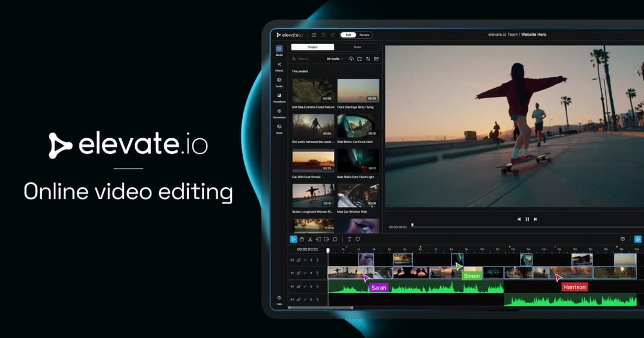Screen dimensions: 644x338
Task: Adjust track height on A2
Action: (317, 299)
